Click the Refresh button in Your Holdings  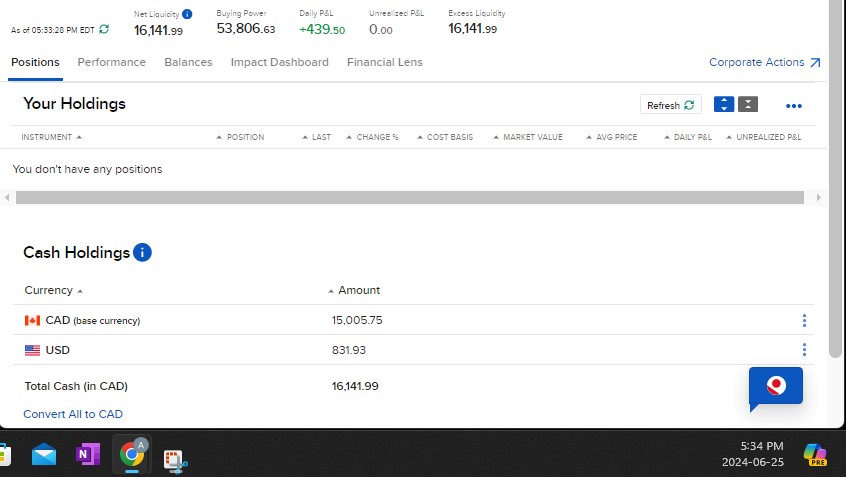click(x=670, y=105)
